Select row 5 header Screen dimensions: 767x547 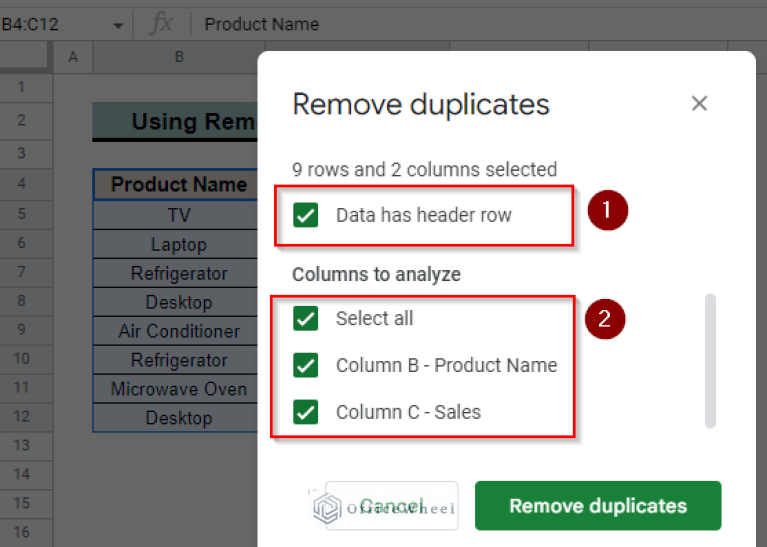point(21,215)
